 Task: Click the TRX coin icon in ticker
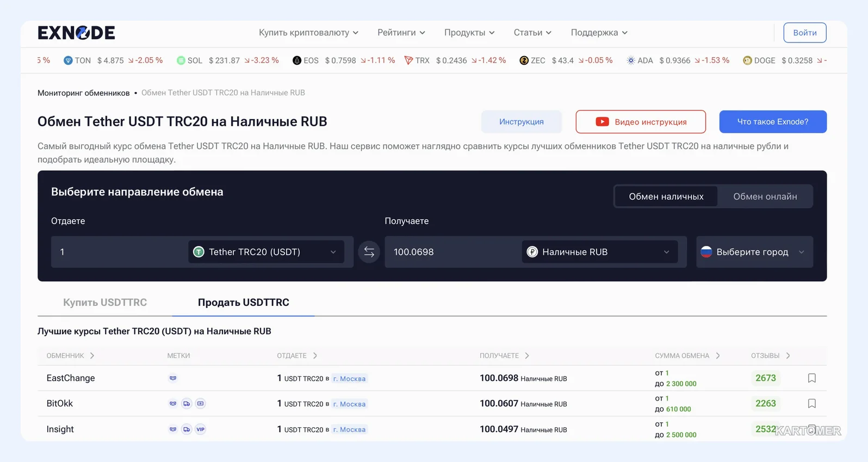tap(408, 60)
